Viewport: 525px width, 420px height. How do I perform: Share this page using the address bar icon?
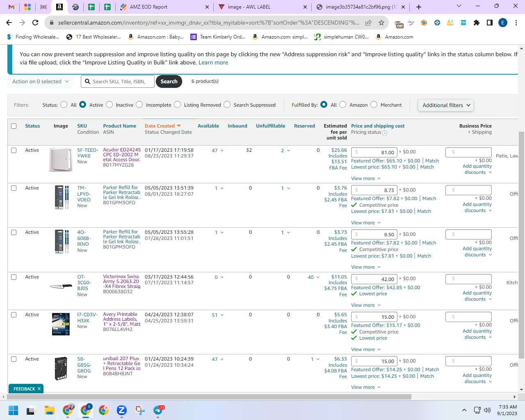click(368, 23)
